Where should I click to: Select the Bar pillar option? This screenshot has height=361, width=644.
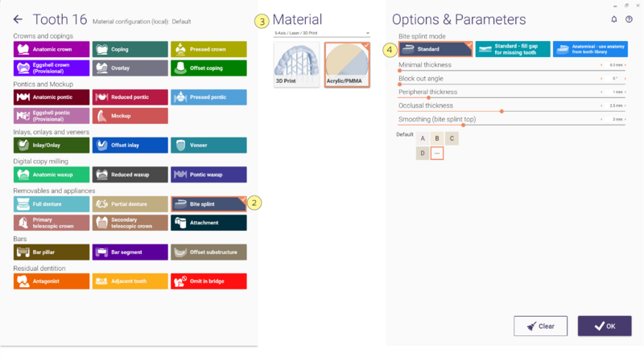52,252
